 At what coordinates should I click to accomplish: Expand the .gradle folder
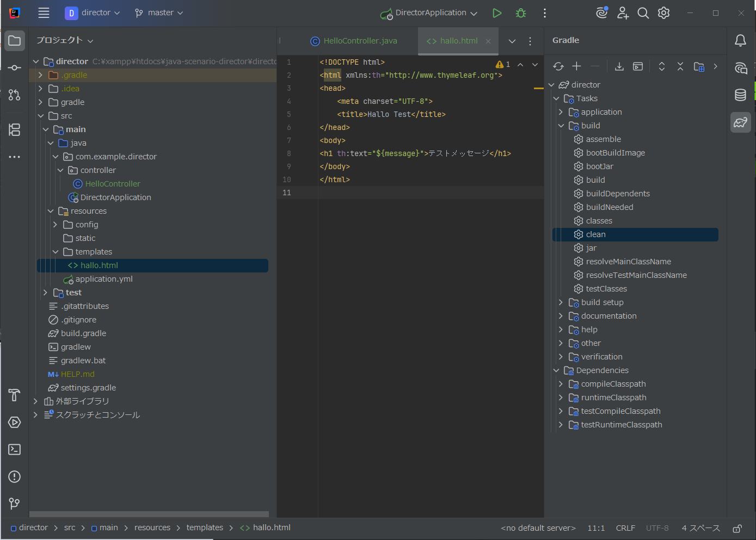coord(40,75)
